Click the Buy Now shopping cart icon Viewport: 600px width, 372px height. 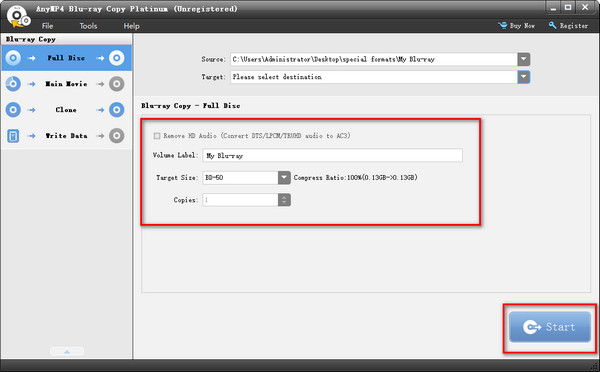(502, 25)
